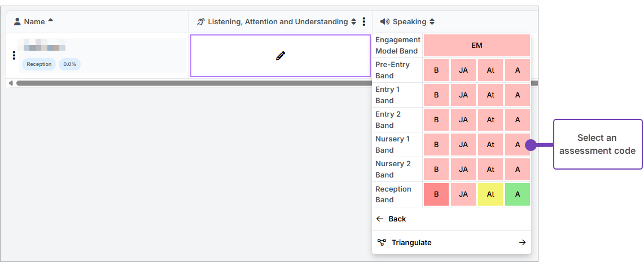Click the person icon beside Name
Image resolution: width=644 pixels, height=262 pixels.
tap(17, 22)
